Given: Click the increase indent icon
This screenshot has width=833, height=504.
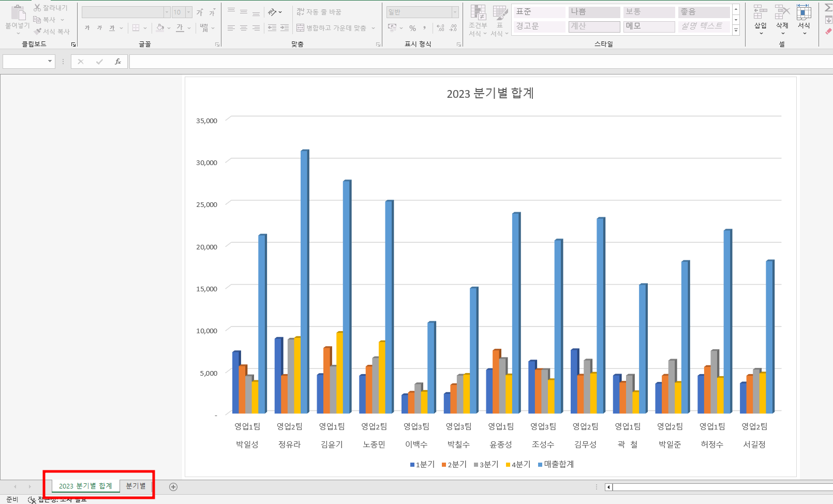Looking at the screenshot, I should [285, 28].
